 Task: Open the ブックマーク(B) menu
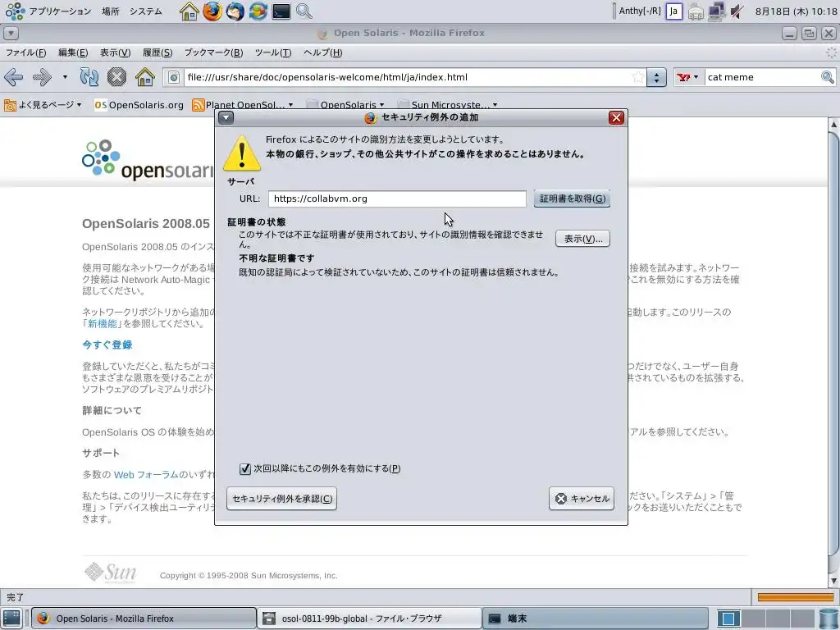click(x=214, y=52)
